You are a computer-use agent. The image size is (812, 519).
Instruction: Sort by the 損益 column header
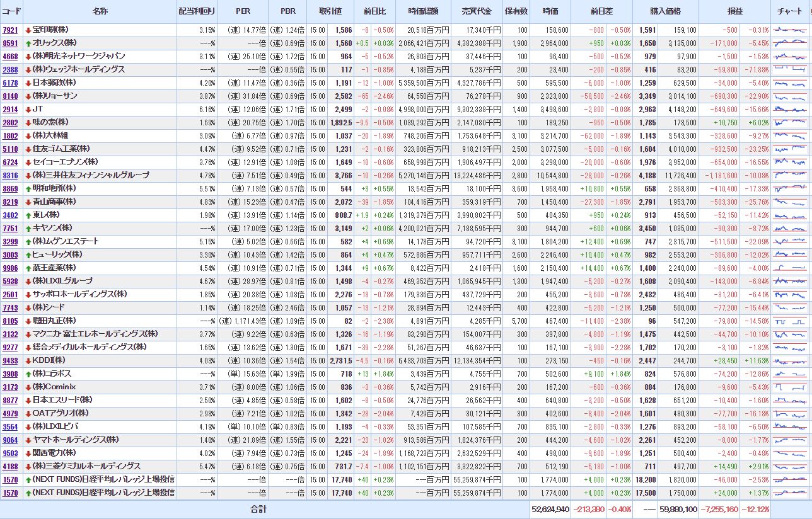tap(734, 11)
